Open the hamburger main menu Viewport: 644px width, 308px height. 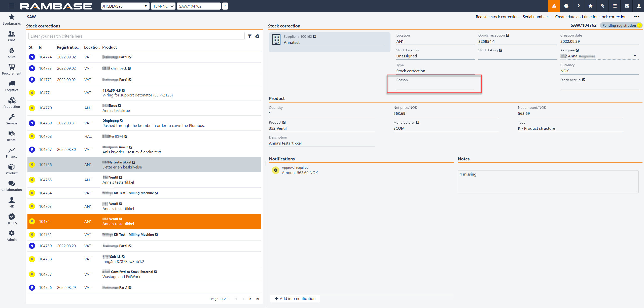coord(12,6)
